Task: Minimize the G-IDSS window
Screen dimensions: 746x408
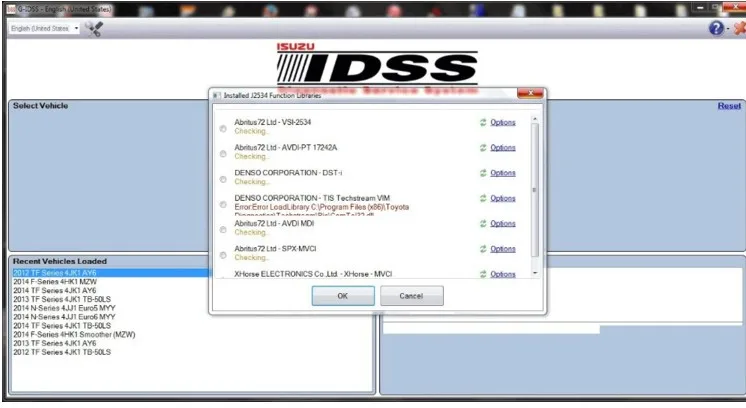Action: pos(700,8)
